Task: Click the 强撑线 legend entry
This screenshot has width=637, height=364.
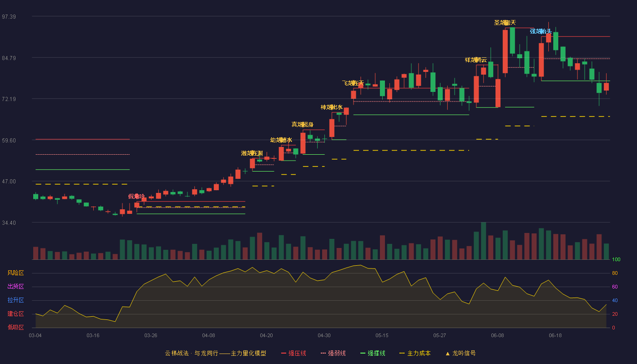Action: [373, 353]
